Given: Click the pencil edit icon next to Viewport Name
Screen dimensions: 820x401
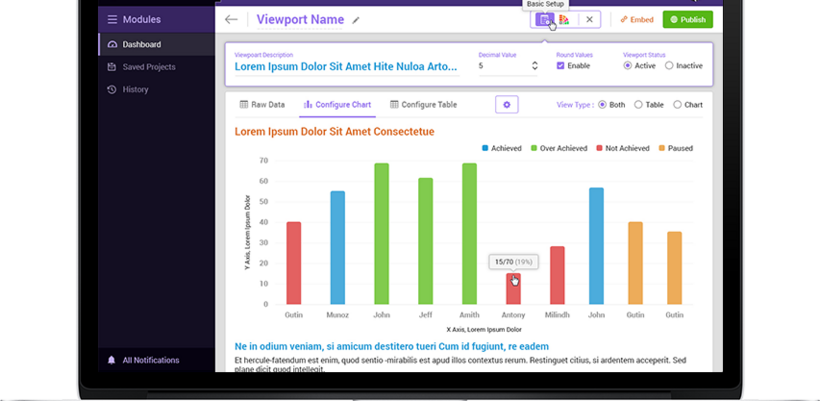Looking at the screenshot, I should click(x=356, y=20).
